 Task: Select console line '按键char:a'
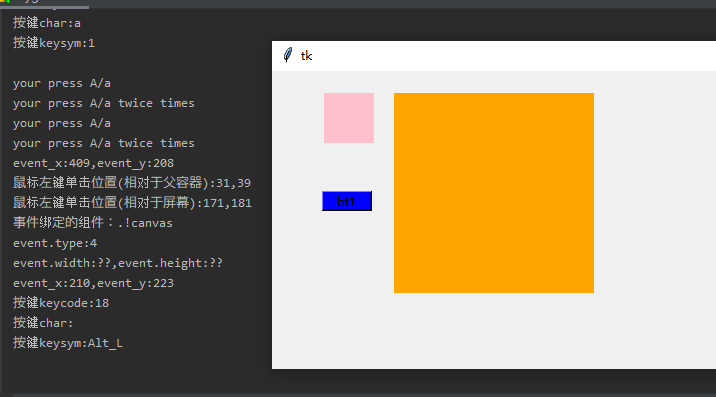tap(47, 23)
